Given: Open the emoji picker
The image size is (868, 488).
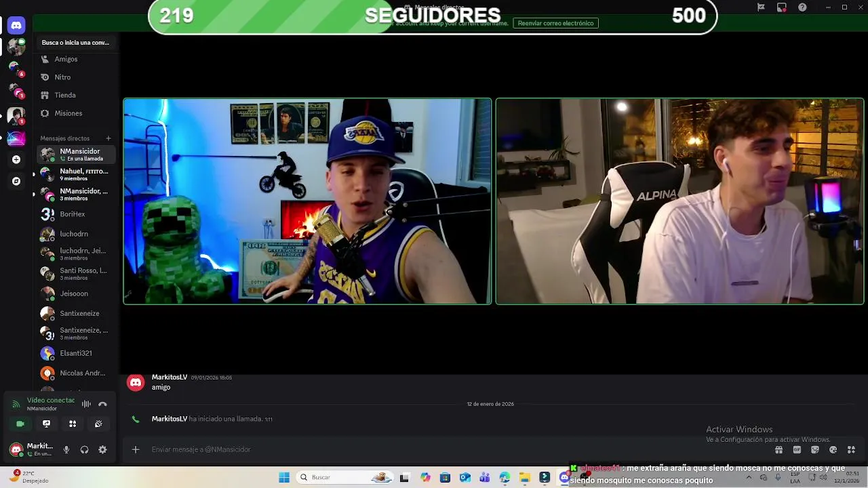Looking at the screenshot, I should tap(833, 449).
